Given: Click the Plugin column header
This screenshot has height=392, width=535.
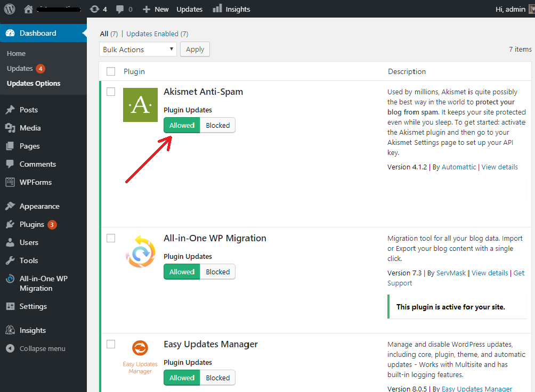Looking at the screenshot, I should tap(134, 71).
